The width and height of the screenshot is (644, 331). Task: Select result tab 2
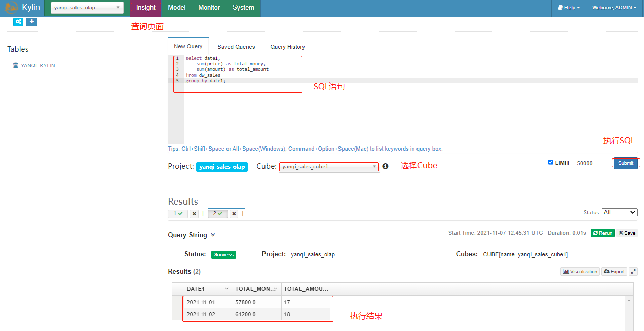[218, 214]
